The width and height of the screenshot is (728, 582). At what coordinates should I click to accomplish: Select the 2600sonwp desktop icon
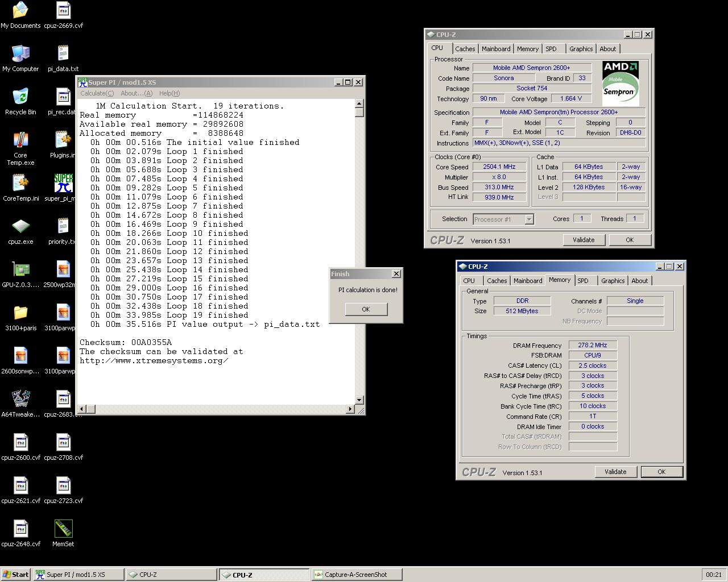(20, 361)
